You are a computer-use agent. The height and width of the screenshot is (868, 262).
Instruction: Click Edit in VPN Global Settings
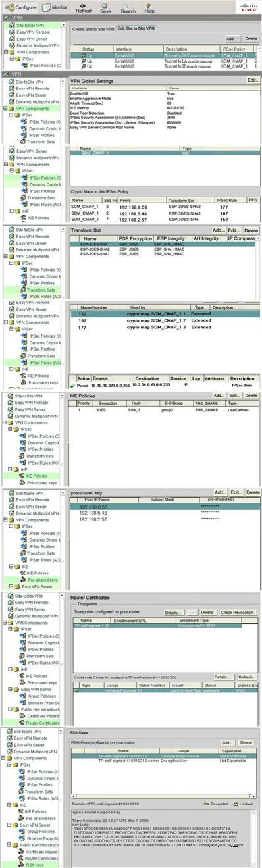click(x=253, y=80)
